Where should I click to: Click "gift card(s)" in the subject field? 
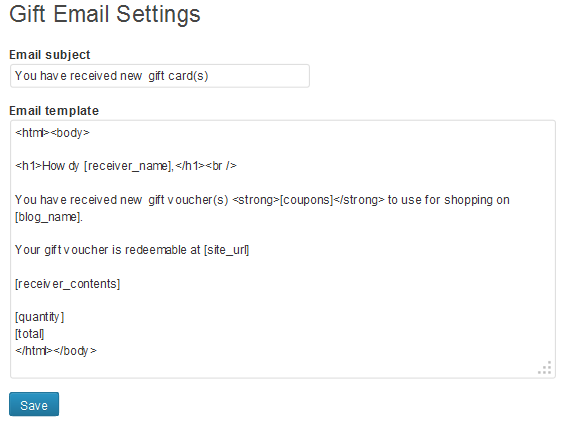click(x=178, y=76)
